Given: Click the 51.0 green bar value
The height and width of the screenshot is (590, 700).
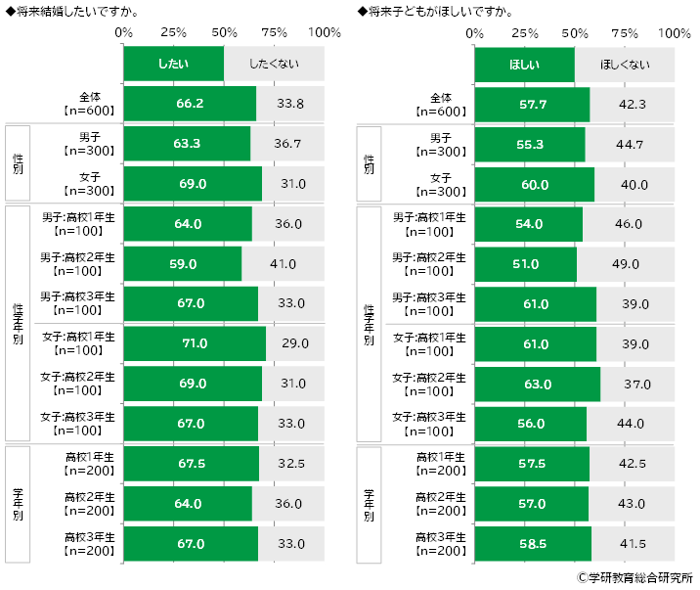Looking at the screenshot, I should [526, 263].
